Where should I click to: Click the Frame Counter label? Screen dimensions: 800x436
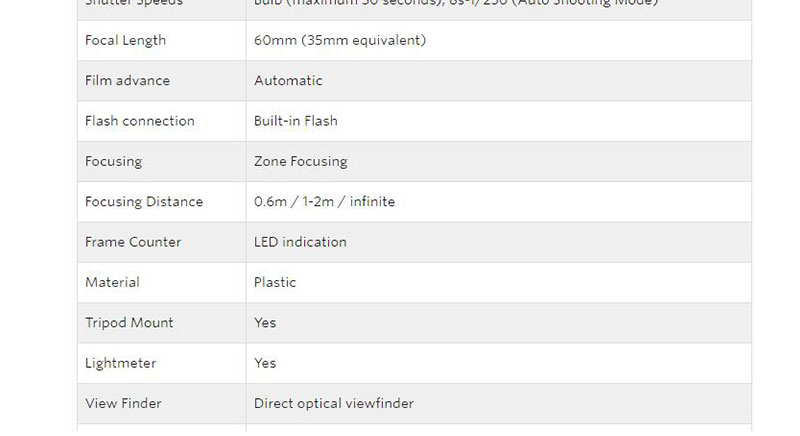point(134,242)
